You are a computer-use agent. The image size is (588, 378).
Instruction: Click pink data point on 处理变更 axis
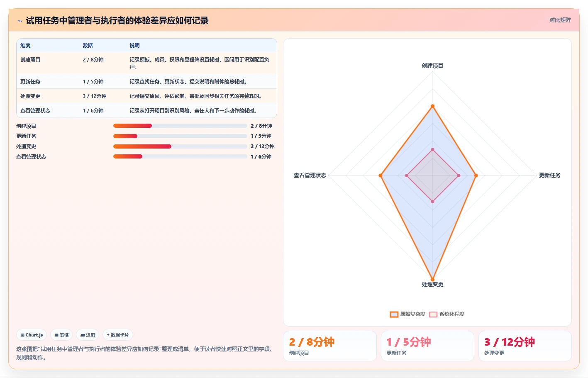click(432, 202)
